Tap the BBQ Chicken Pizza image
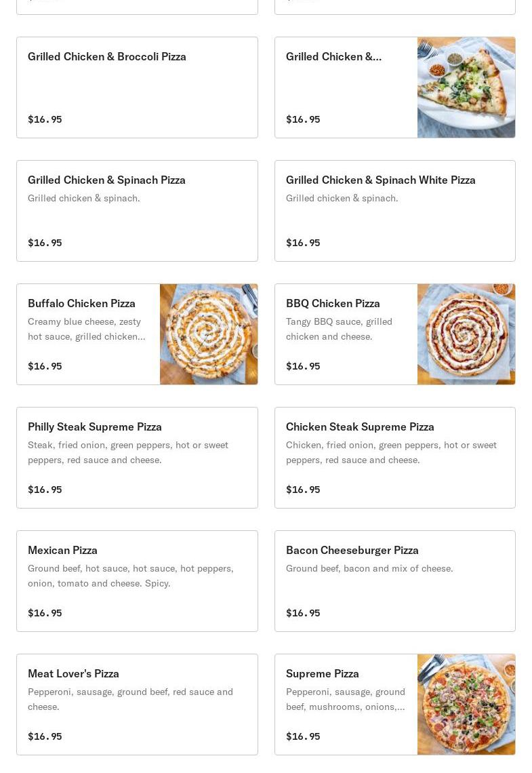Screen dimensions: 532x773 tap(466, 334)
